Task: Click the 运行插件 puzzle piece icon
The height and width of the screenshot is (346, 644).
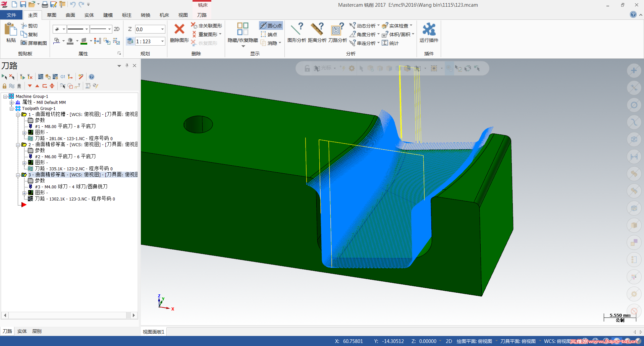Action: pos(429,29)
